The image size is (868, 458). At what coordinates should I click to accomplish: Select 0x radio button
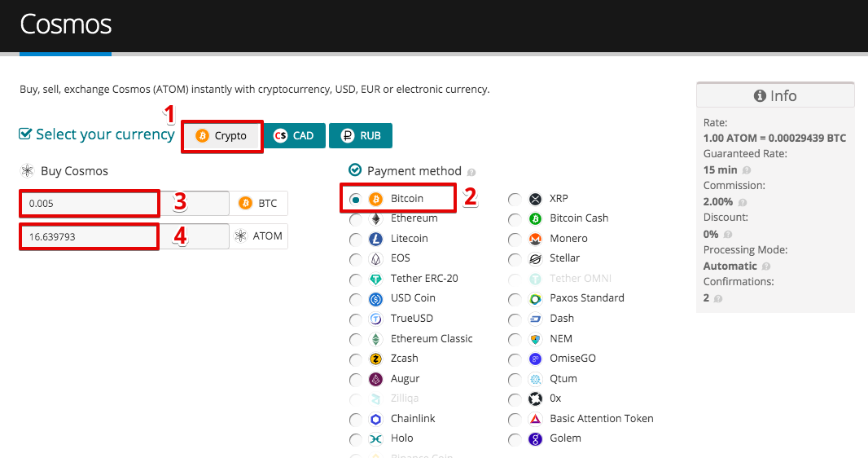tap(515, 399)
